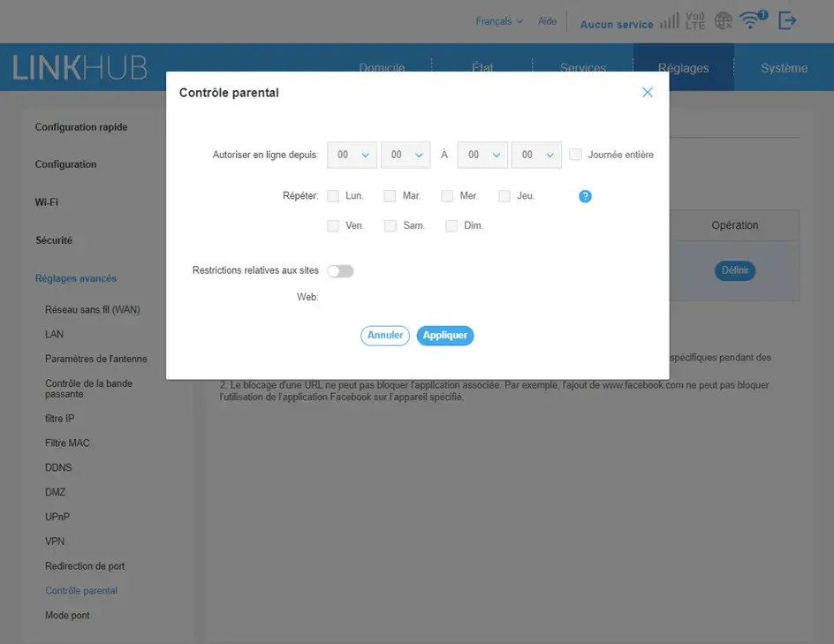This screenshot has width=834, height=644.
Task: Toggle website restrictions switch on
Action: (x=340, y=271)
